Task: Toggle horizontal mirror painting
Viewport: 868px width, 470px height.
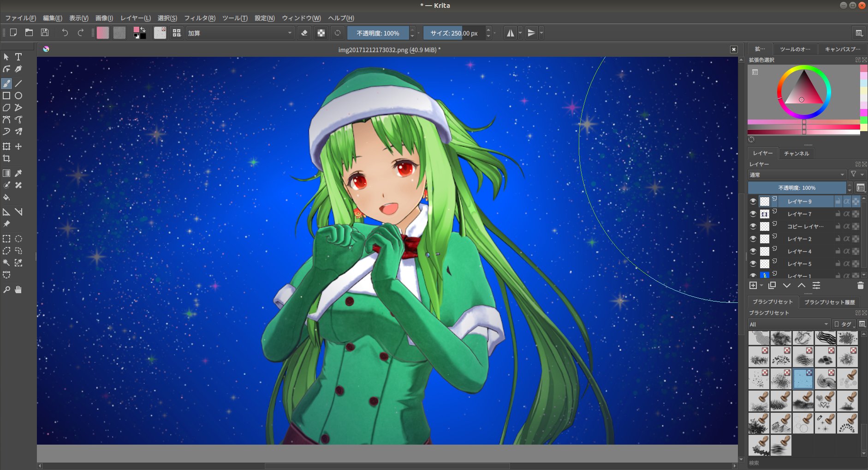Action: tap(510, 33)
